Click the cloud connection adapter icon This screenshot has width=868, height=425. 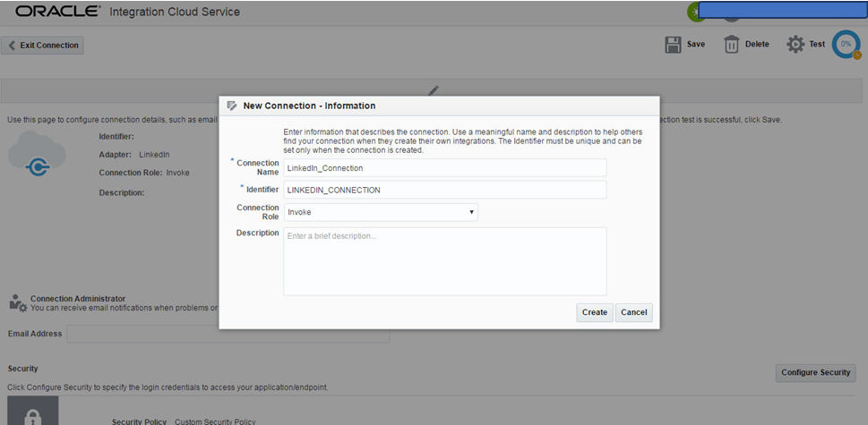(37, 153)
